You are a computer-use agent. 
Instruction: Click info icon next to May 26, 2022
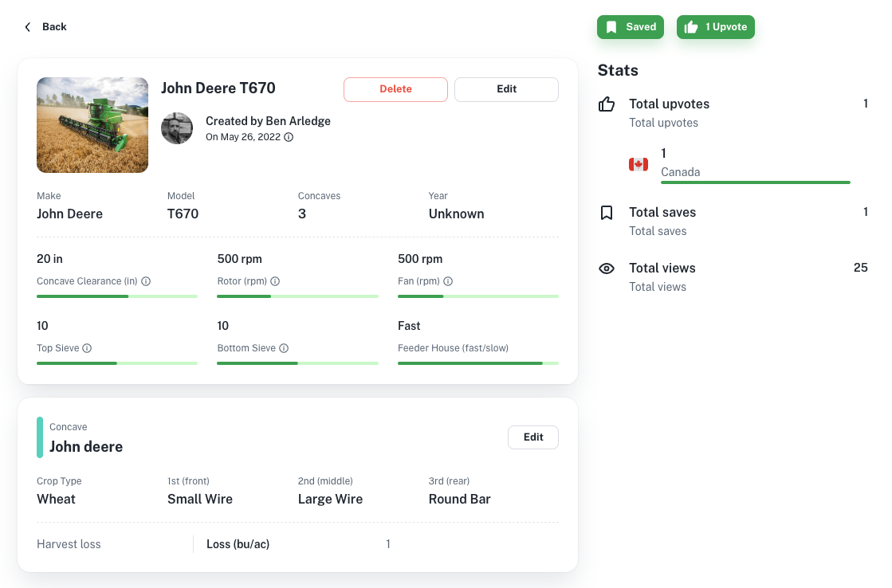tap(289, 137)
